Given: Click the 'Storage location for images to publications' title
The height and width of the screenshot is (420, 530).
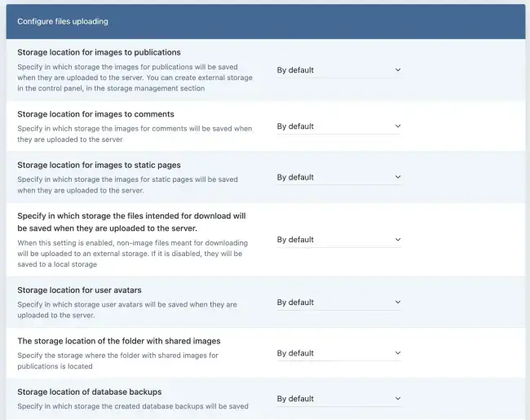Looking at the screenshot, I should [x=99, y=52].
